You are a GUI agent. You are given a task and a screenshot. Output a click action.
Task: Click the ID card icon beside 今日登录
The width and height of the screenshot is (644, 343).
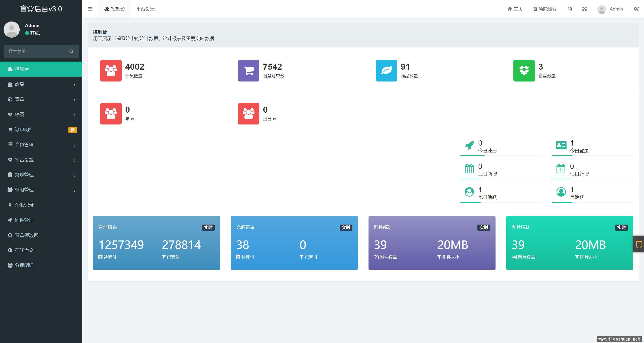561,145
